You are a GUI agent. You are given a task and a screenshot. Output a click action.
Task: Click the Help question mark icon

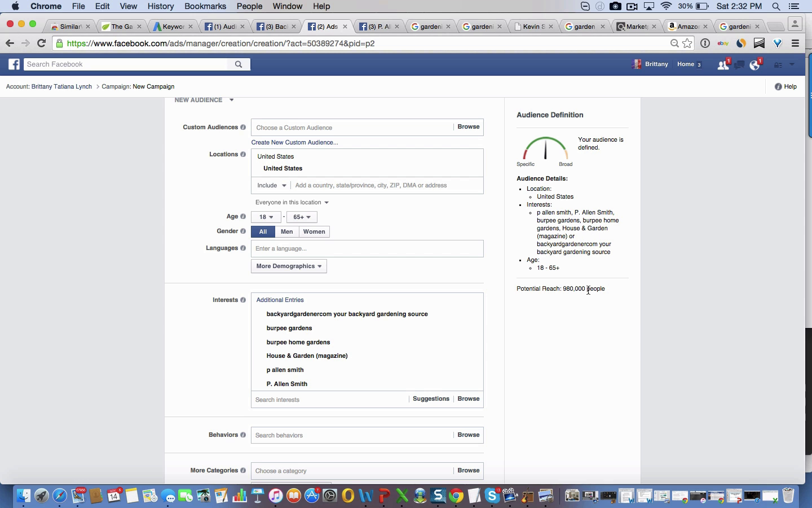coord(778,86)
